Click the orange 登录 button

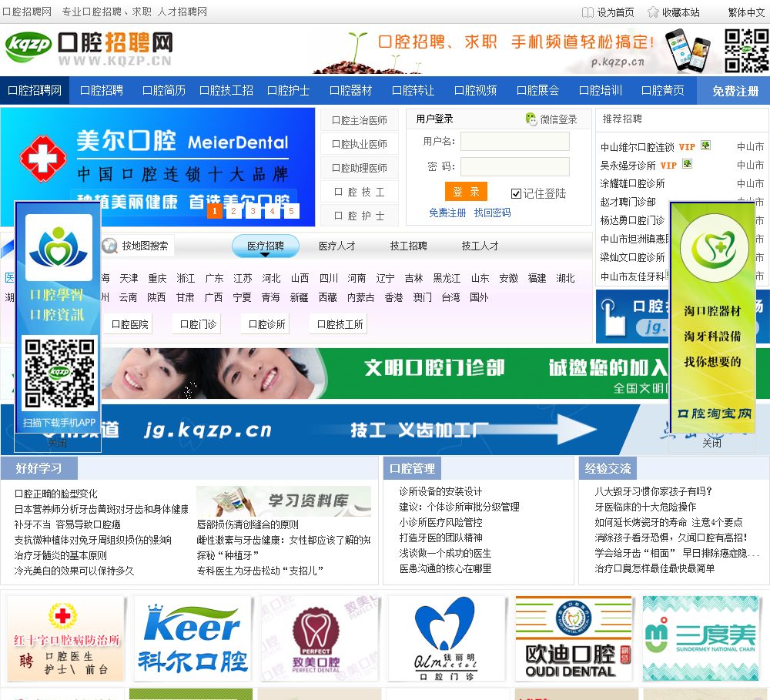tap(466, 192)
